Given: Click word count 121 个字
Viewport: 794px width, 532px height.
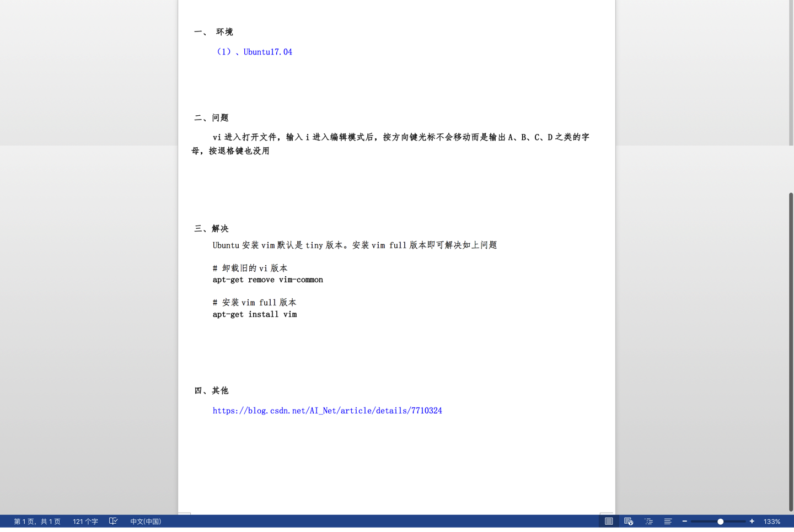Looking at the screenshot, I should [85, 521].
